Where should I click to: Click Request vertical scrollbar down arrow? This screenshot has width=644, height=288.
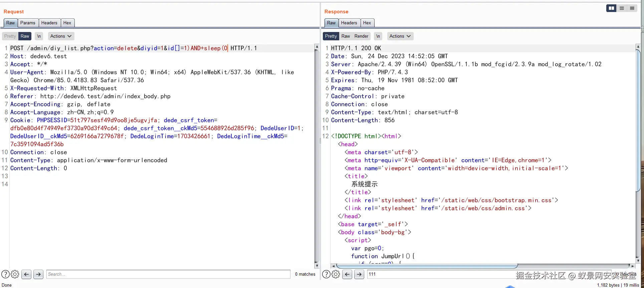pyautogui.click(x=317, y=266)
